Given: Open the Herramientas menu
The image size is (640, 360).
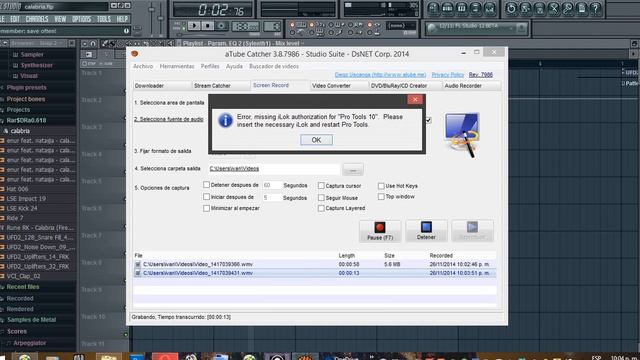Looking at the screenshot, I should click(177, 66).
